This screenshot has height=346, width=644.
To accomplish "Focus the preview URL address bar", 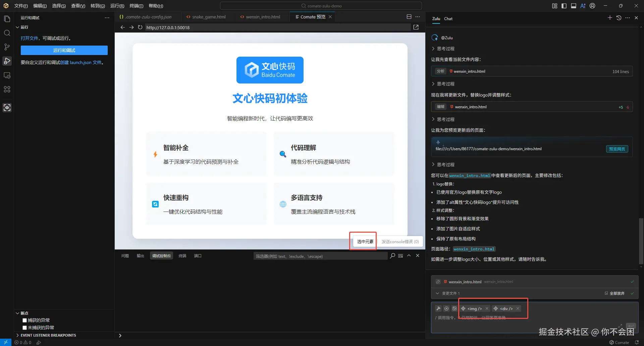I will click(x=278, y=27).
